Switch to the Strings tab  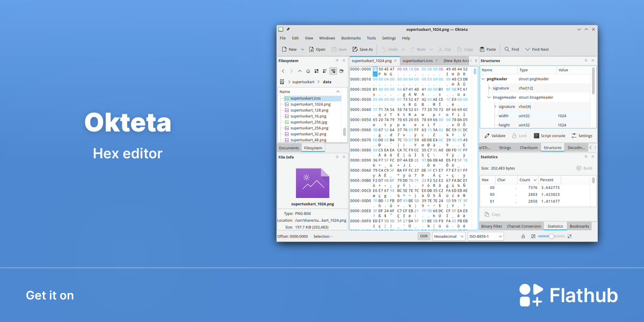504,148
